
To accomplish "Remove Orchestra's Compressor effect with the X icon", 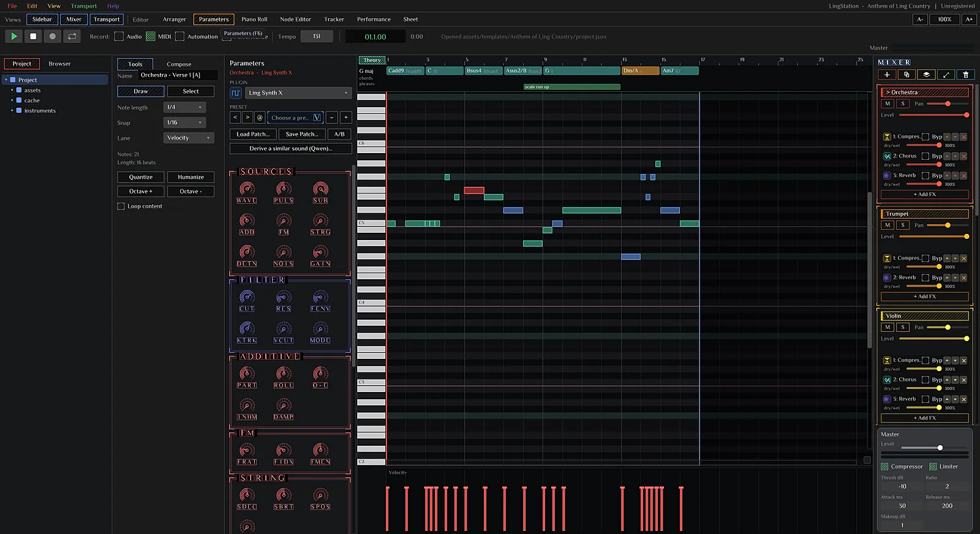I will click(x=963, y=137).
